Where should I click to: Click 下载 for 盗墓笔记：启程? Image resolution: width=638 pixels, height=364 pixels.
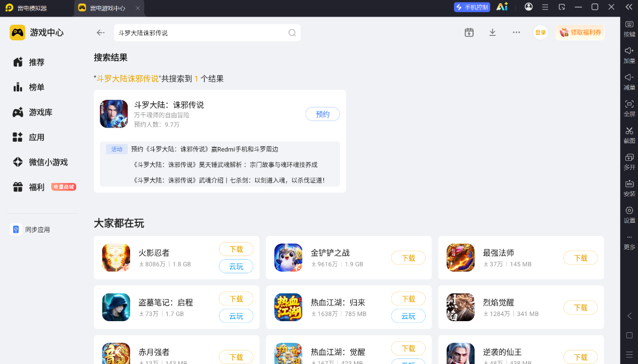coord(236,299)
